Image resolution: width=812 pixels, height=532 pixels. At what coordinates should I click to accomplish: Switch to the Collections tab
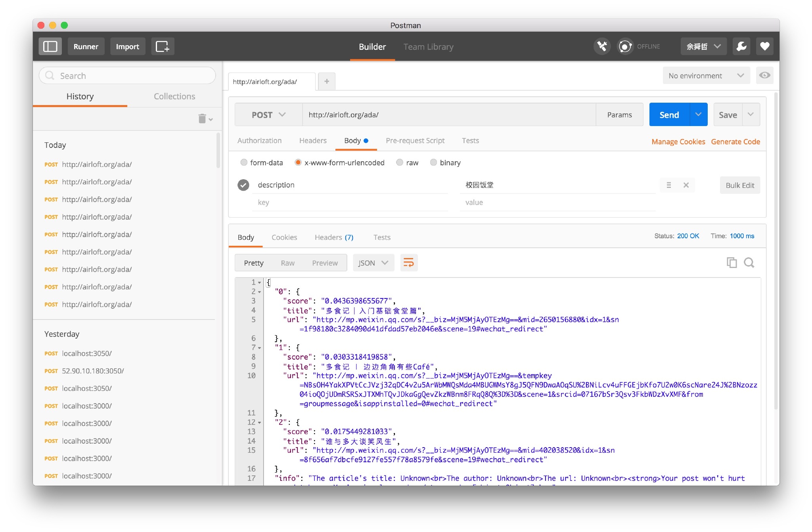click(x=174, y=96)
